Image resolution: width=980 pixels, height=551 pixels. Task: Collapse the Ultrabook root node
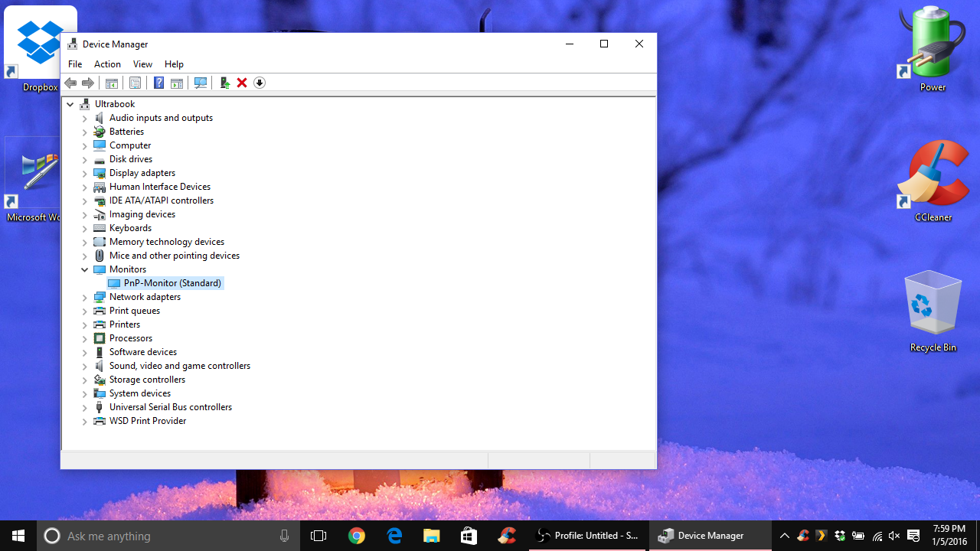(70, 104)
